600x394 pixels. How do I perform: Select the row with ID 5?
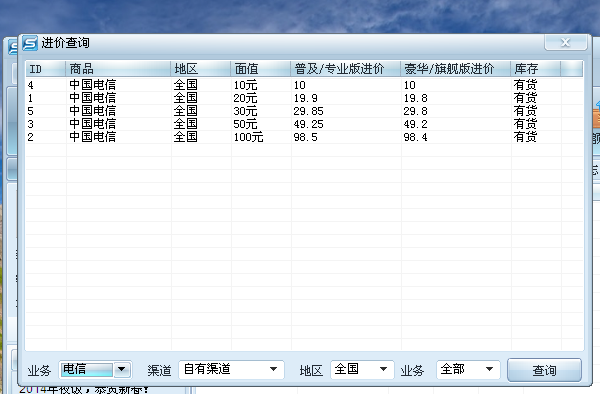[304, 111]
